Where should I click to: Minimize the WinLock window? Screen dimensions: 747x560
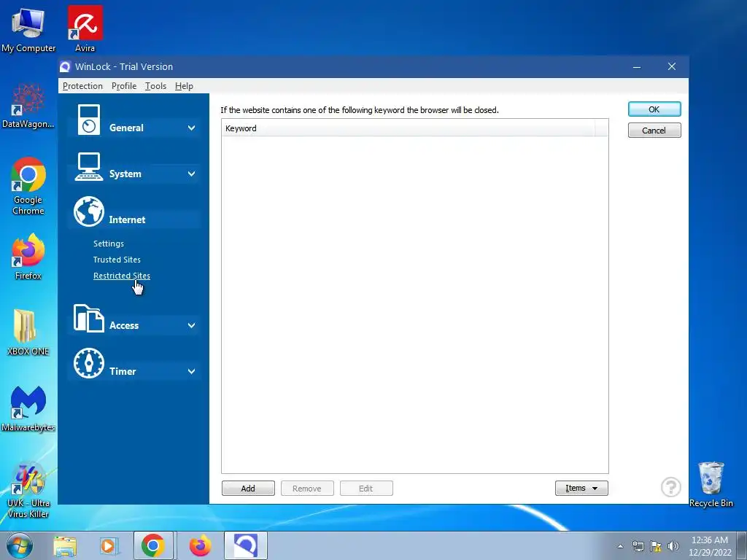636,66
